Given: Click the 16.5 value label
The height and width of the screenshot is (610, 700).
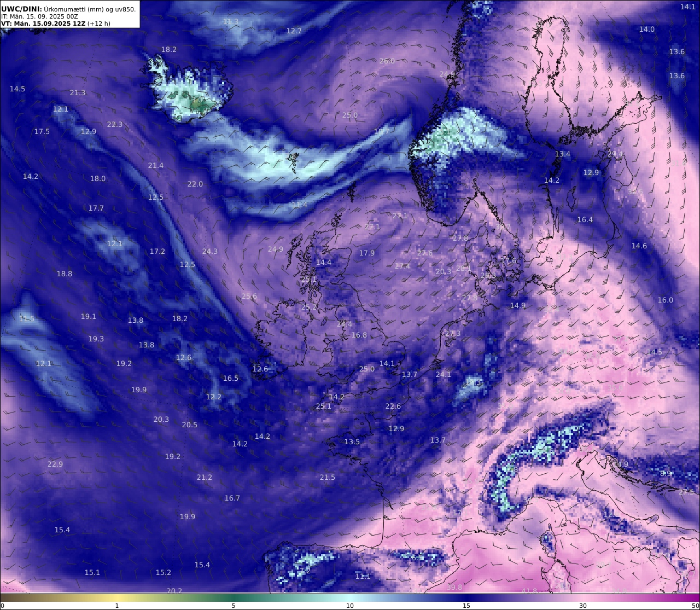Looking at the screenshot, I should [x=231, y=379].
